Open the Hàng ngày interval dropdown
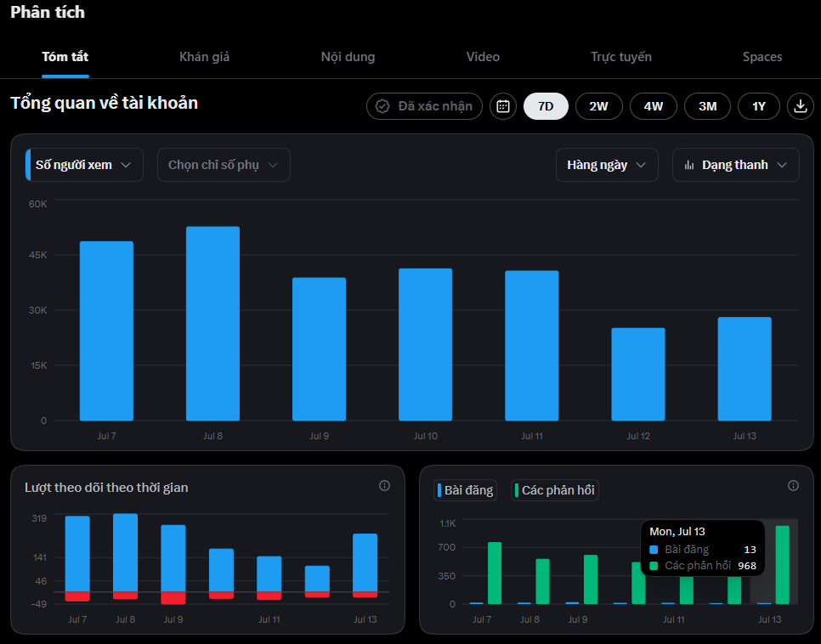The image size is (821, 644). tap(607, 165)
